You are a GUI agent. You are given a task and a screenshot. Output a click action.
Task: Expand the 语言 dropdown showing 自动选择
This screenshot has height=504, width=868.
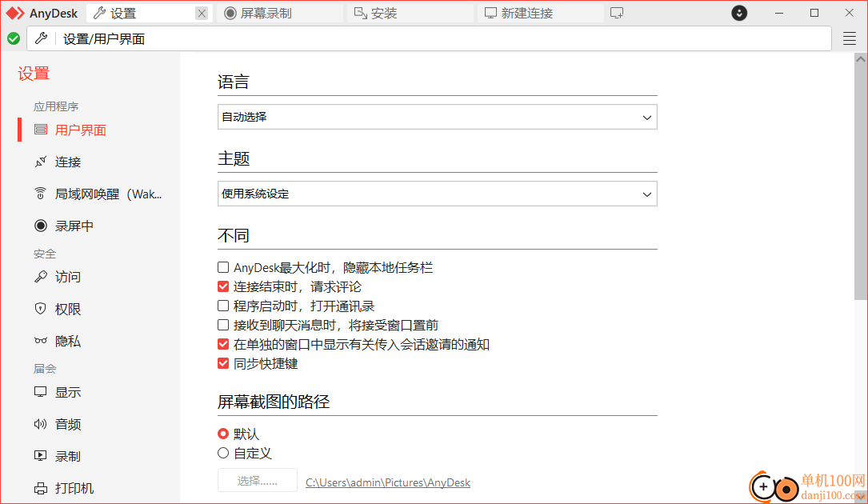tap(438, 117)
